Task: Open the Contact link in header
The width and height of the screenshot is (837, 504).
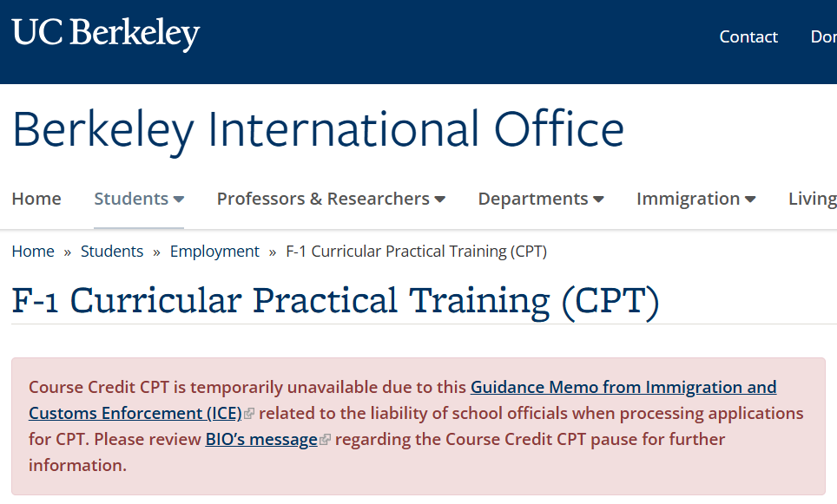Action: point(748,36)
